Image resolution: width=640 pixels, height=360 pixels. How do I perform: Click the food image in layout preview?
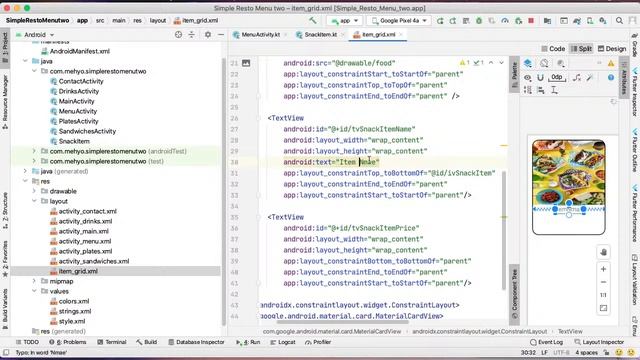pos(569,172)
